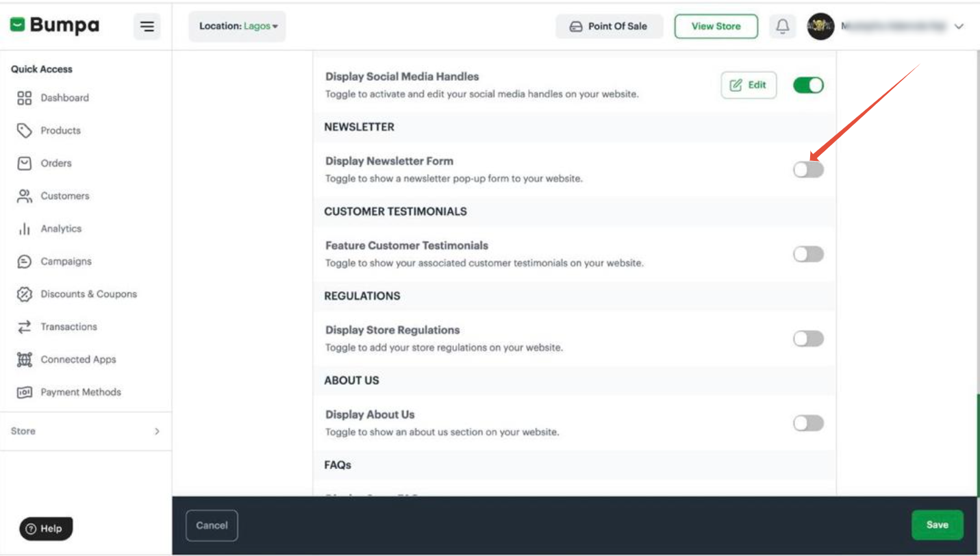Expand the account menu chevron
The image size is (980, 556).
pos(959,27)
